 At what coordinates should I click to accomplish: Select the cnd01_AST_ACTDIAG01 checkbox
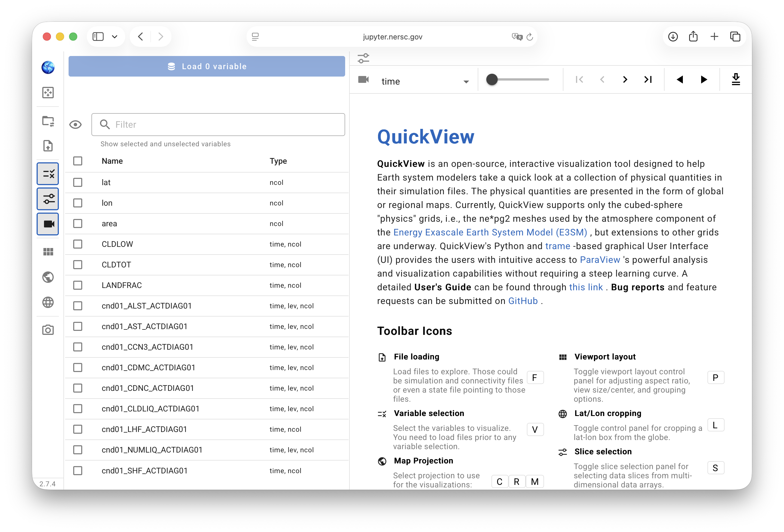pos(78,327)
